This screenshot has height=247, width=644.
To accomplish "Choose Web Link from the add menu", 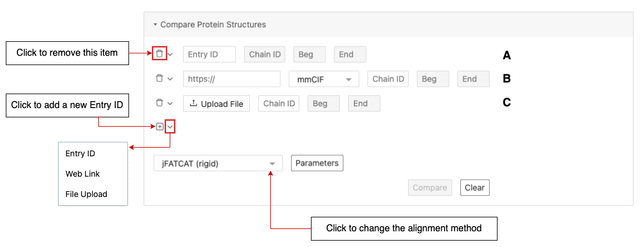I will pos(83,174).
